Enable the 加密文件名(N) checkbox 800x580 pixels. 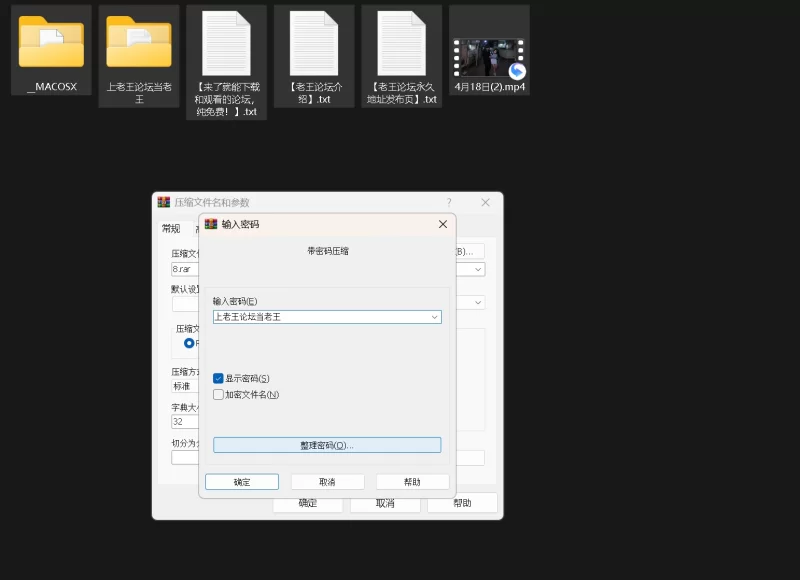[x=218, y=394]
